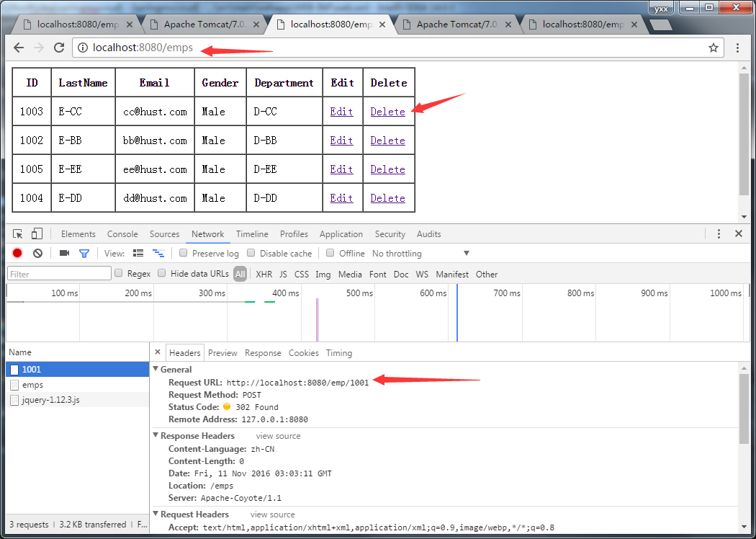Open the Preview tab for the request
756x539 pixels.
click(x=222, y=352)
